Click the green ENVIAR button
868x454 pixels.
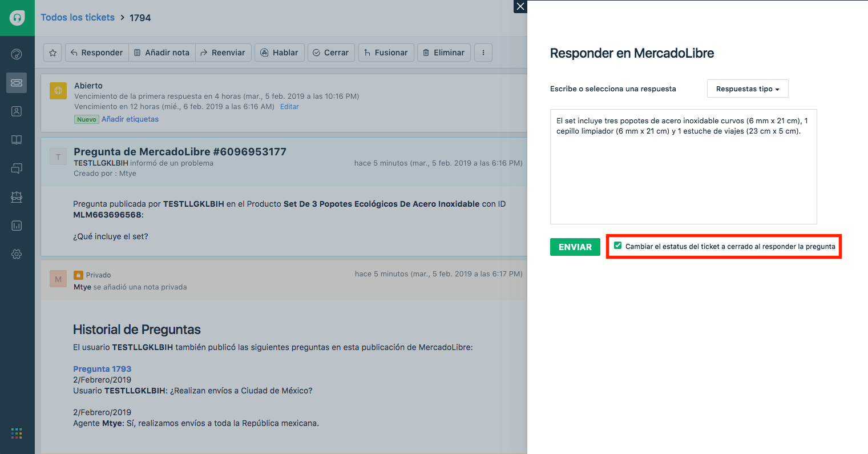(x=575, y=247)
